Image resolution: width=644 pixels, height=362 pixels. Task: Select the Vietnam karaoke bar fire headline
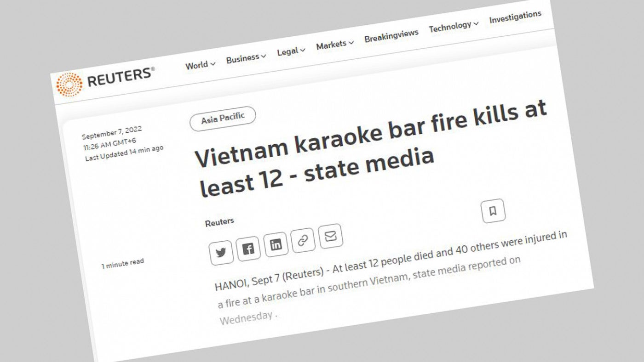click(371, 148)
